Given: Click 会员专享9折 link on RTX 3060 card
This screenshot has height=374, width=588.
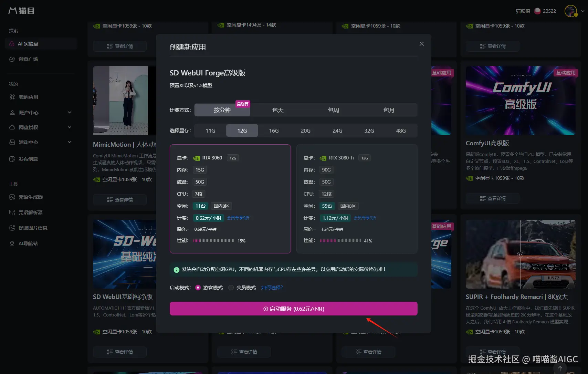Looking at the screenshot, I should 238,218.
